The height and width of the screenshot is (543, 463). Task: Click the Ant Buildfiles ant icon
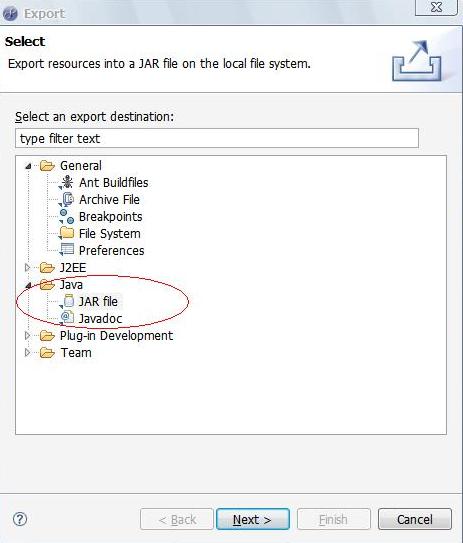coord(66,183)
